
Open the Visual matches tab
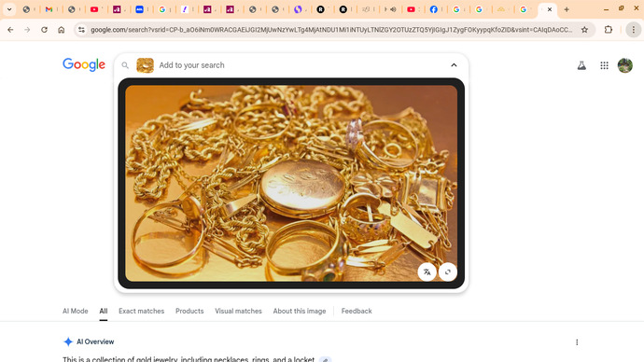(x=238, y=311)
